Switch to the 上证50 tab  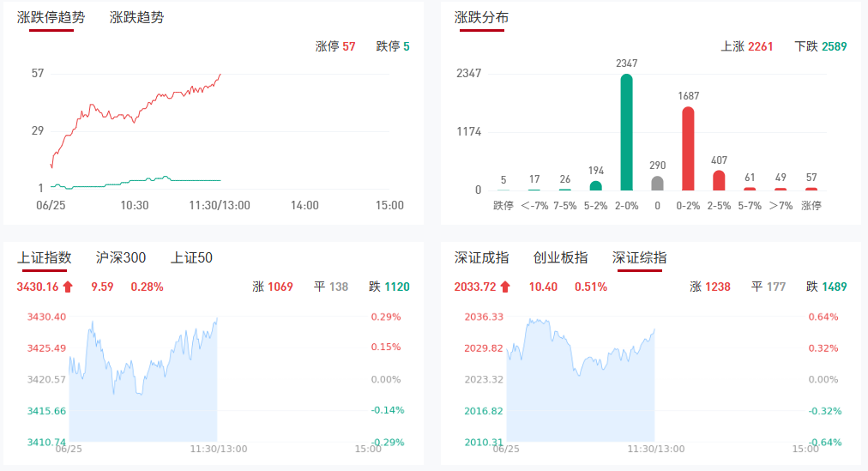pyautogui.click(x=191, y=257)
